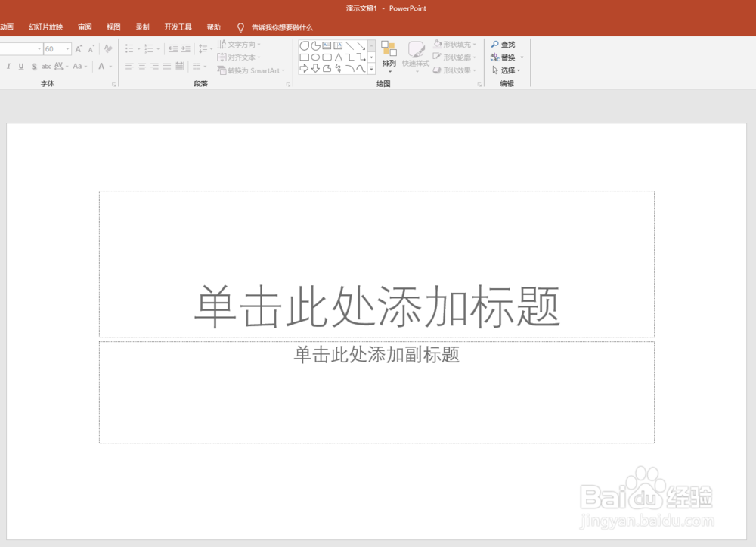Image resolution: width=756 pixels, height=547 pixels.
Task: Open the 段落 paragraph dialog launcher
Action: pos(288,85)
